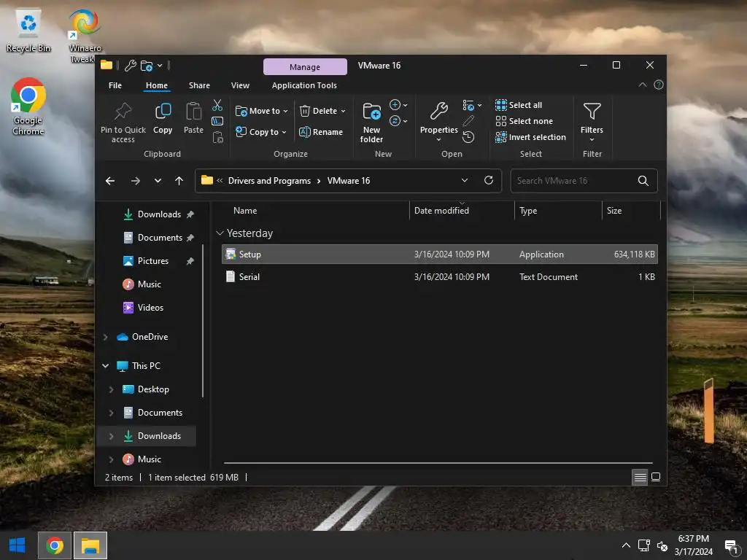Click the Copy path icon in Clipboard

coord(217,121)
